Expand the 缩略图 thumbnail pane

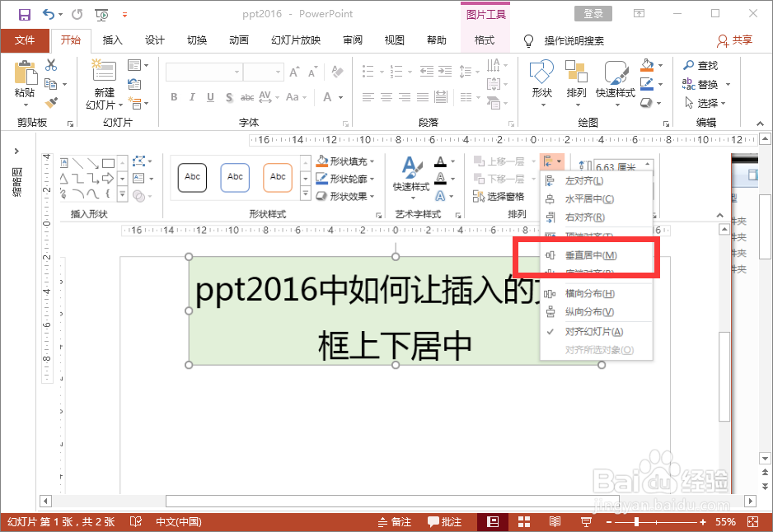tap(16, 151)
